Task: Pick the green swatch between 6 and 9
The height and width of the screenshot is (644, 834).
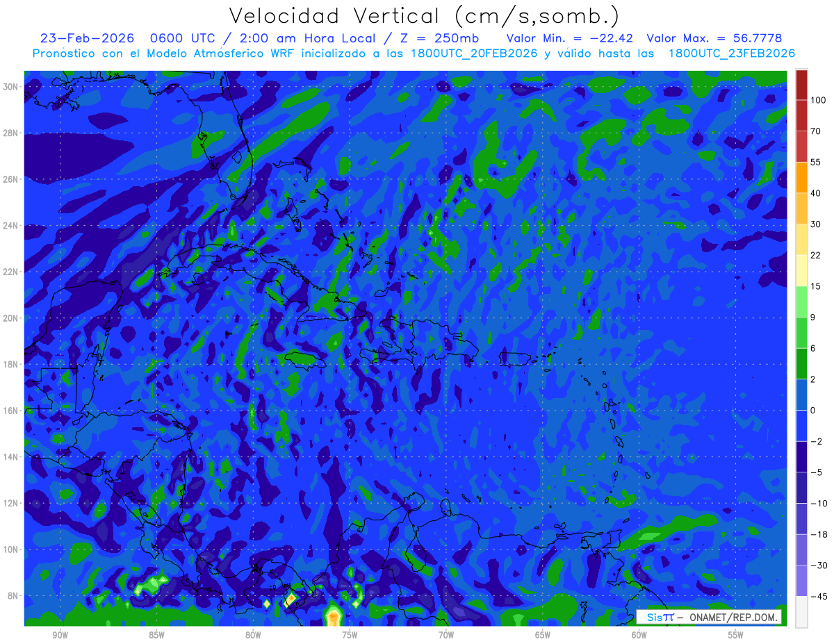Action: pos(801,333)
